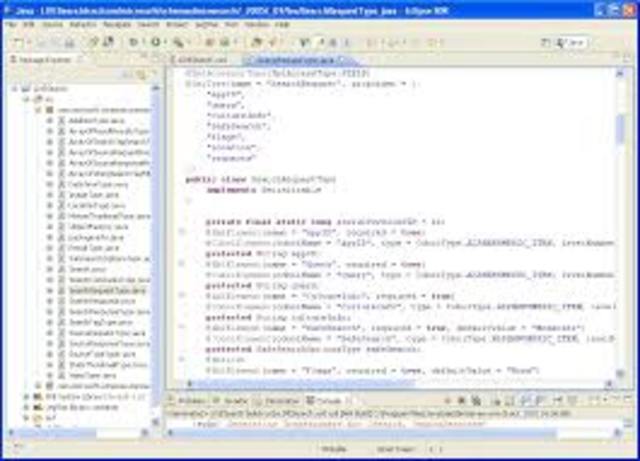The height and width of the screenshot is (461, 640).
Task: Switch to the Problems tab
Action: (187, 401)
